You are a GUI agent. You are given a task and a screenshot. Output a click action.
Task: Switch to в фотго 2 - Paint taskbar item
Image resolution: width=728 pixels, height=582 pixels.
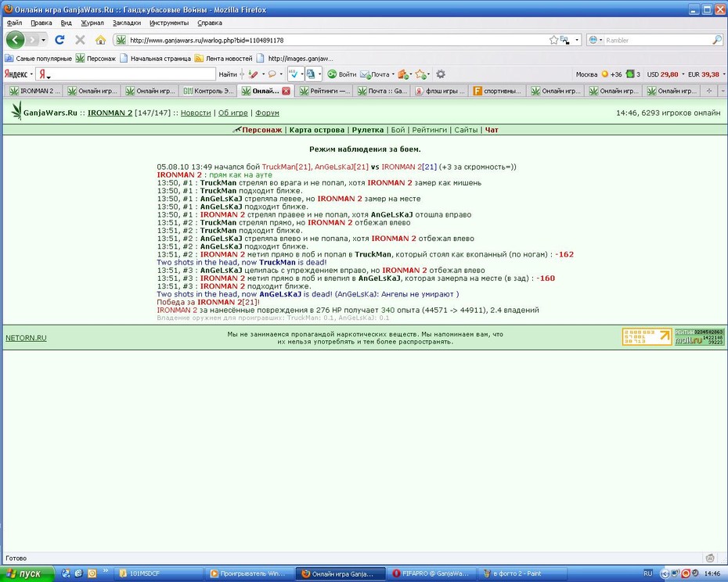pyautogui.click(x=522, y=573)
